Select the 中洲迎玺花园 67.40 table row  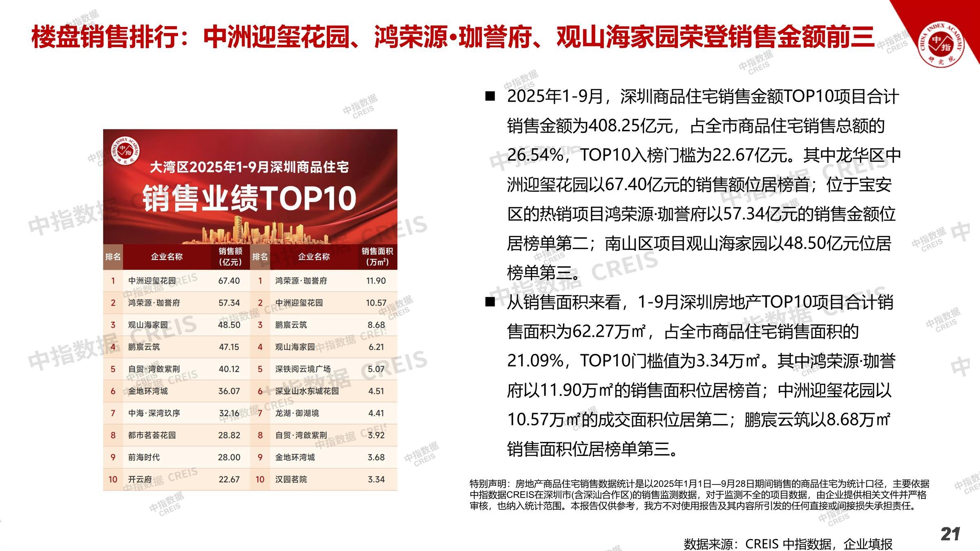click(x=176, y=281)
